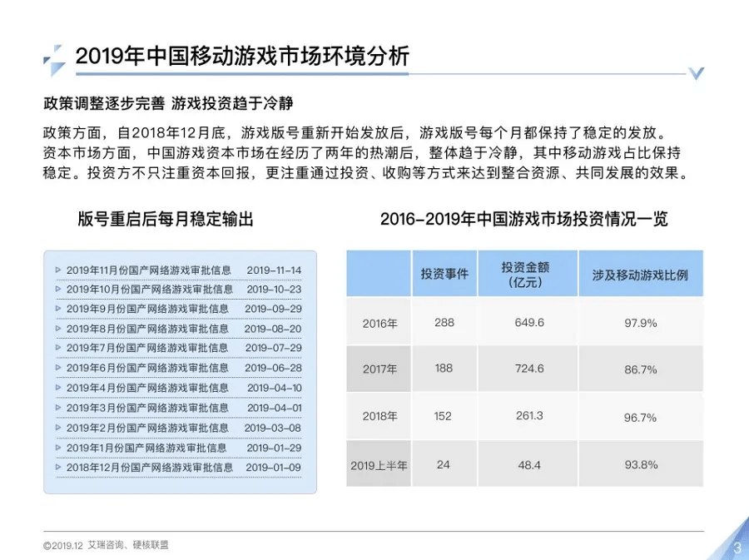This screenshot has height=560, width=749.
Task: Click the 97.9% mobile ratio cell
Action: [641, 323]
